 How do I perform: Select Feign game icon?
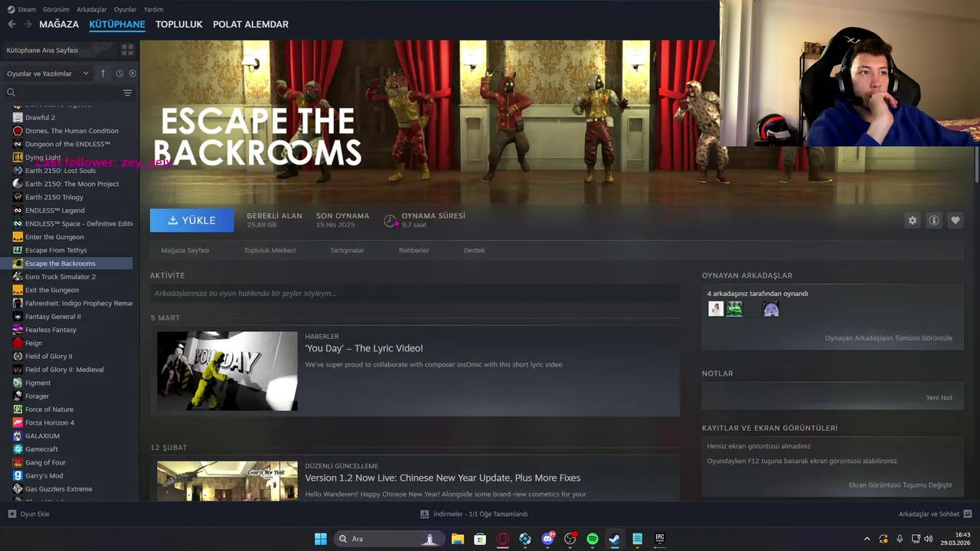point(18,343)
